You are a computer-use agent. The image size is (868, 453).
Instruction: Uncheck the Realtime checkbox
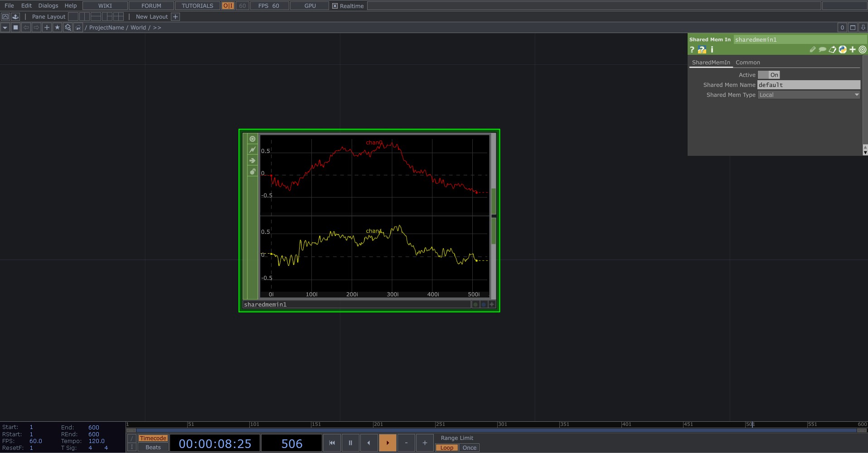click(335, 6)
